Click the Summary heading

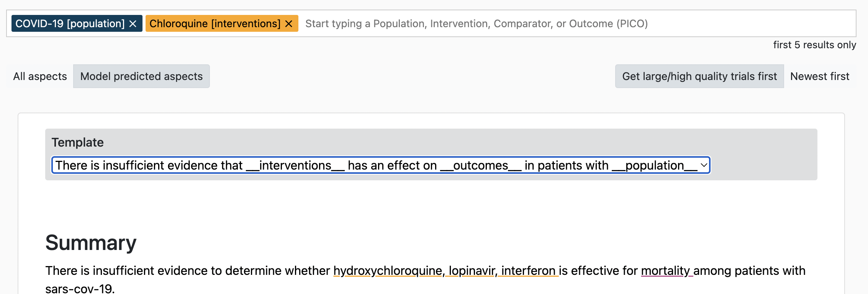pos(91,243)
